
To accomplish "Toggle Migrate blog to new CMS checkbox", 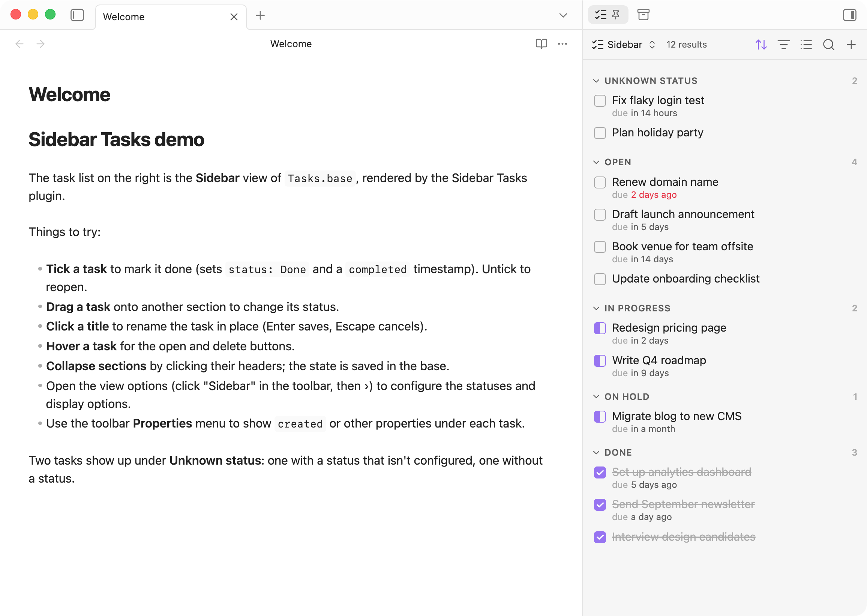I will pyautogui.click(x=600, y=417).
